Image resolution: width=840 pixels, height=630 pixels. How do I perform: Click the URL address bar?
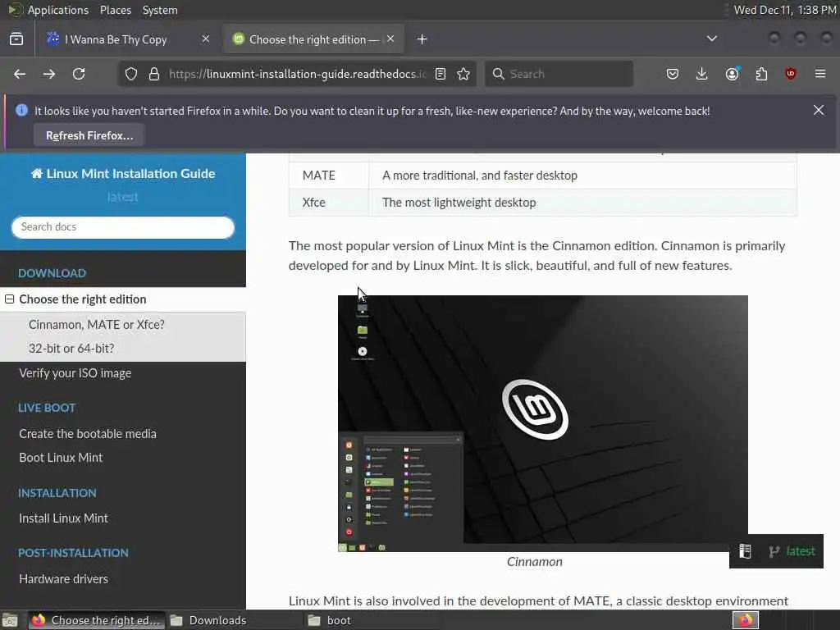[297, 74]
